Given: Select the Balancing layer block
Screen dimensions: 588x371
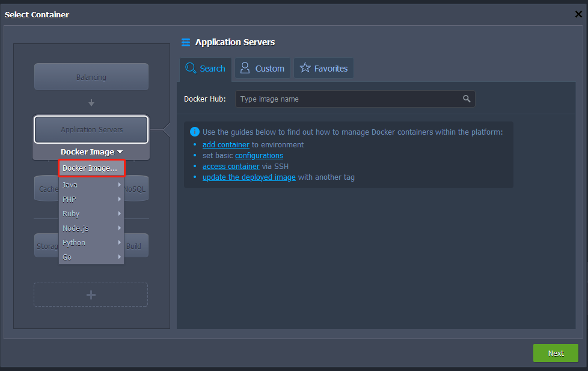Looking at the screenshot, I should point(91,77).
